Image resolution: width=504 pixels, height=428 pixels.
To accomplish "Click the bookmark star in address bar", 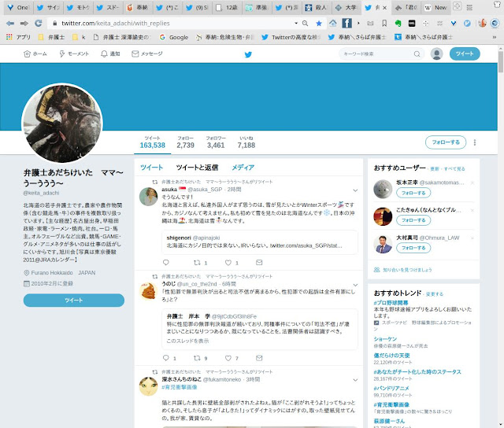I will click(318, 23).
